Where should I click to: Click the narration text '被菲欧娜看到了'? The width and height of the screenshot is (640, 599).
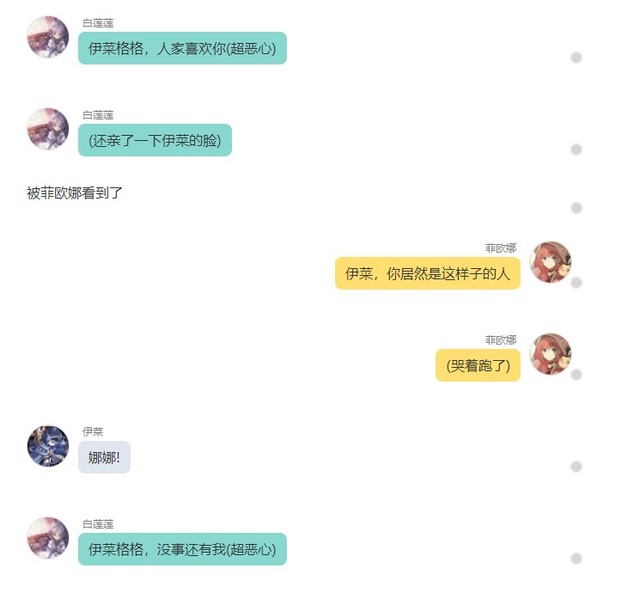coord(75,193)
